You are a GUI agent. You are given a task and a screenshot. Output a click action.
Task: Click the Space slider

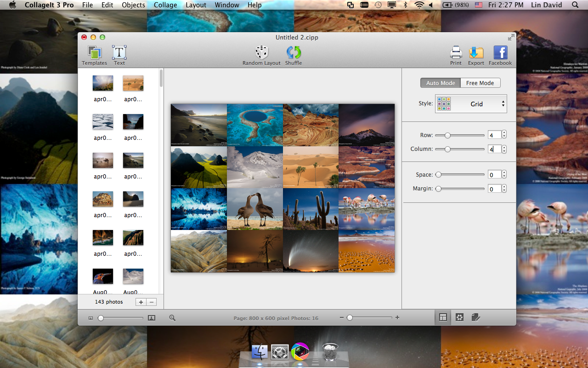[x=460, y=175]
